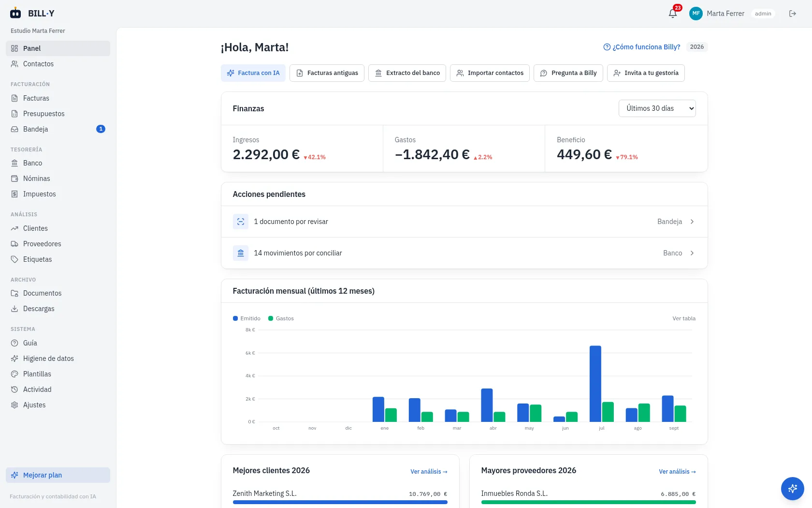The width and height of the screenshot is (812, 508).
Task: Click the MF user avatar
Action: [696, 14]
